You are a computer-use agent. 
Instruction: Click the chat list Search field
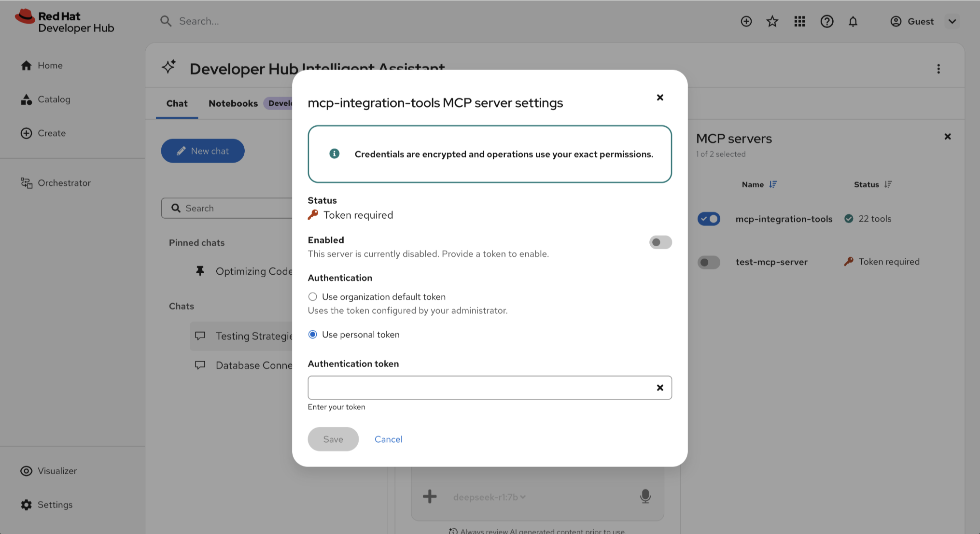click(x=227, y=208)
